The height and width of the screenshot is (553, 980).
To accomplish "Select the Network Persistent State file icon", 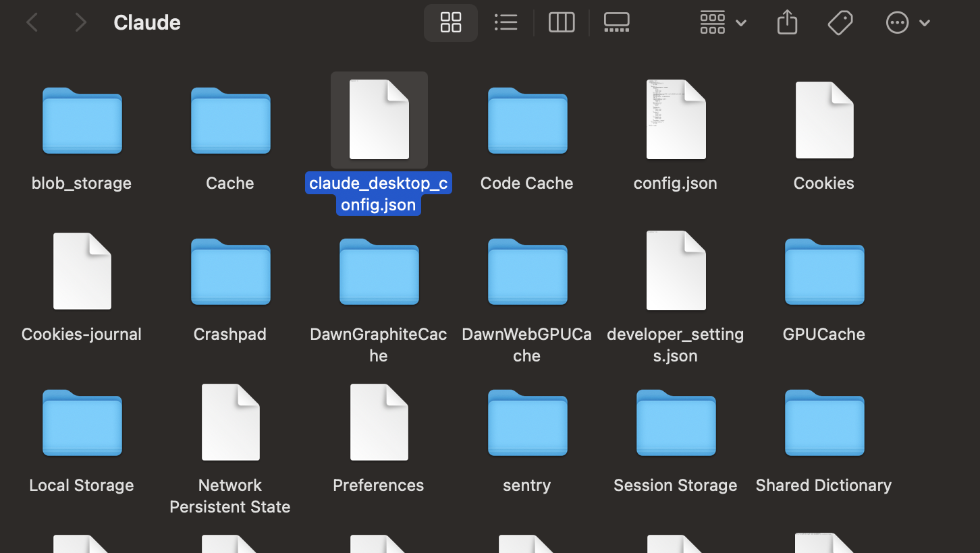I will (x=230, y=422).
